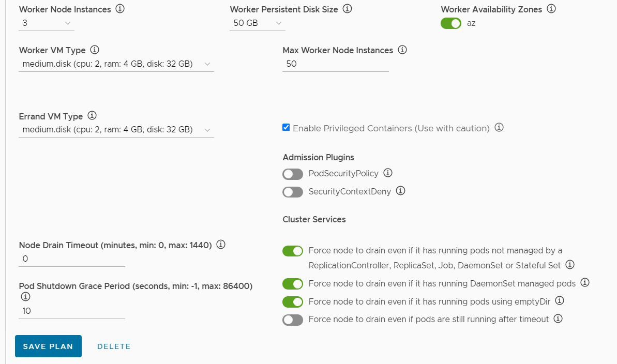
Task: Click the SAVE PLAN button
Action: 48,346
